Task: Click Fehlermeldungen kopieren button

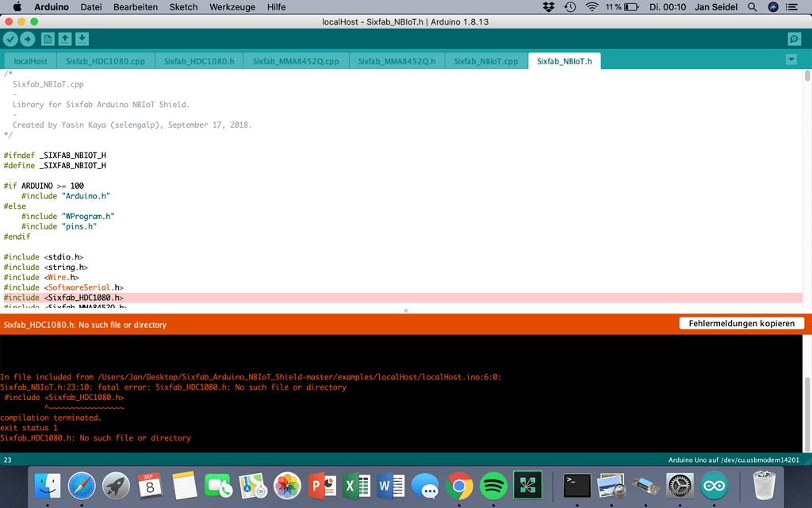Action: (741, 324)
